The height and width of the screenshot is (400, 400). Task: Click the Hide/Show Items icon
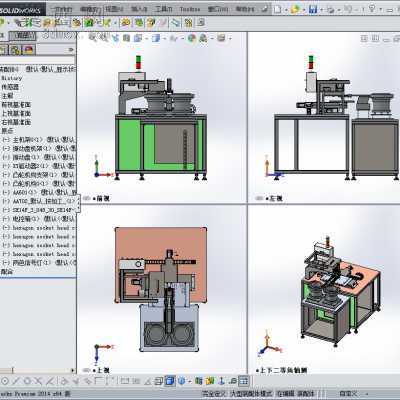point(173,38)
